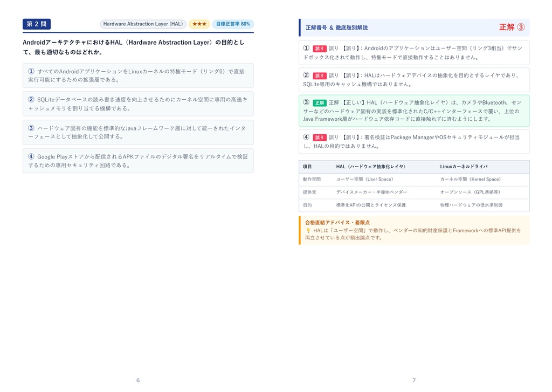
Task: Select answer option ① about Linux kernel privileged mode
Action: tap(138, 75)
